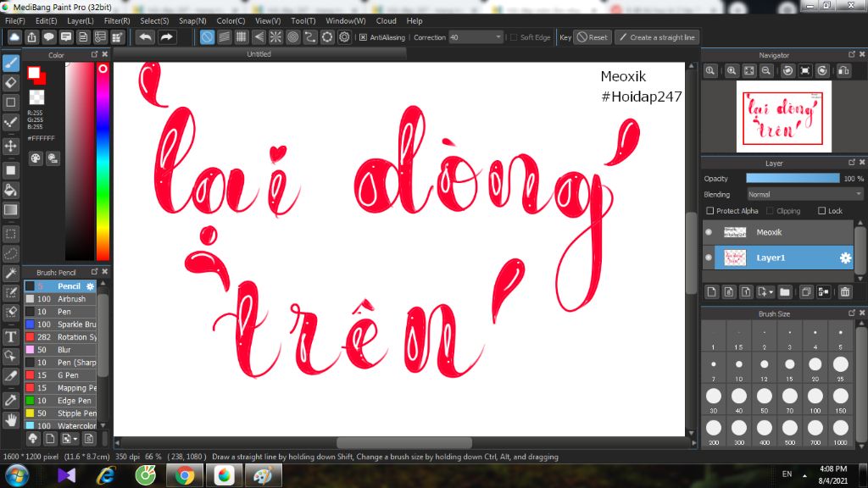Open brush add dropdown at panel bottom

coord(75,439)
